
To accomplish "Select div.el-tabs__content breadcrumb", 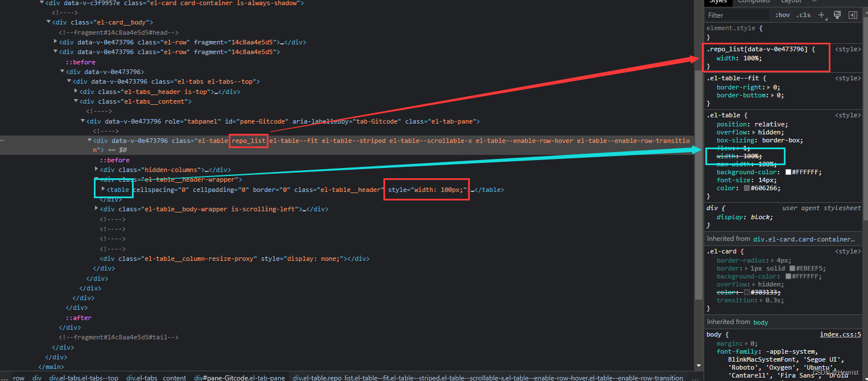I will click(x=156, y=378).
